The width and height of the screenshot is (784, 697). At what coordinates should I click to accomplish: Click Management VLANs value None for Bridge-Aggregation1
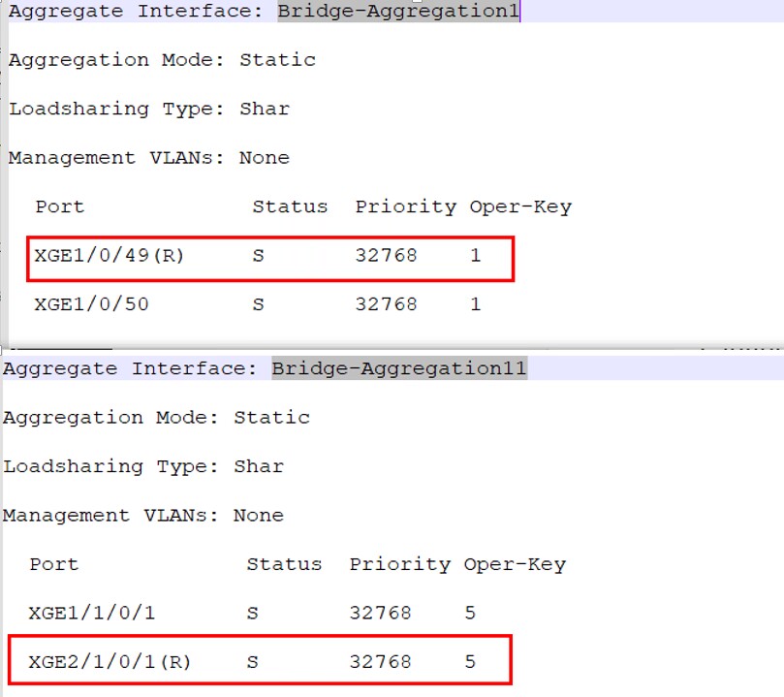click(265, 157)
